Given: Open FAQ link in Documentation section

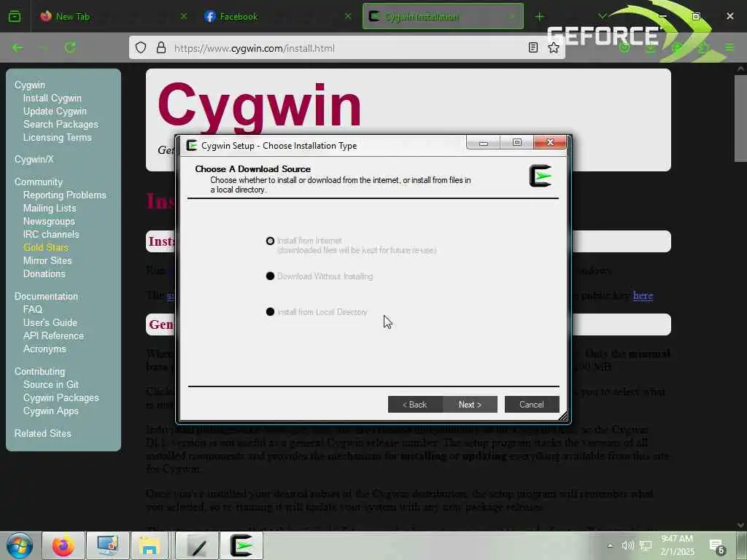Looking at the screenshot, I should tap(33, 309).
